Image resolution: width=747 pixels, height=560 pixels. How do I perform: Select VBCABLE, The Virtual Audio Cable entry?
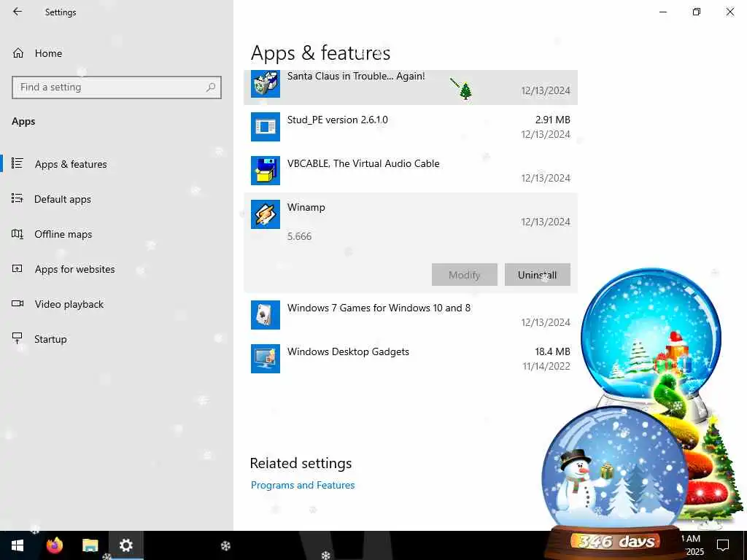[x=411, y=171]
